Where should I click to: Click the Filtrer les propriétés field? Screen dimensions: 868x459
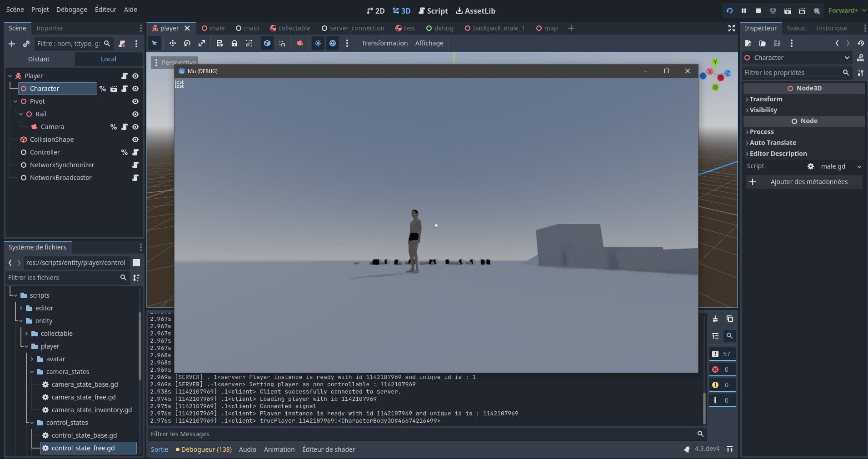point(796,73)
